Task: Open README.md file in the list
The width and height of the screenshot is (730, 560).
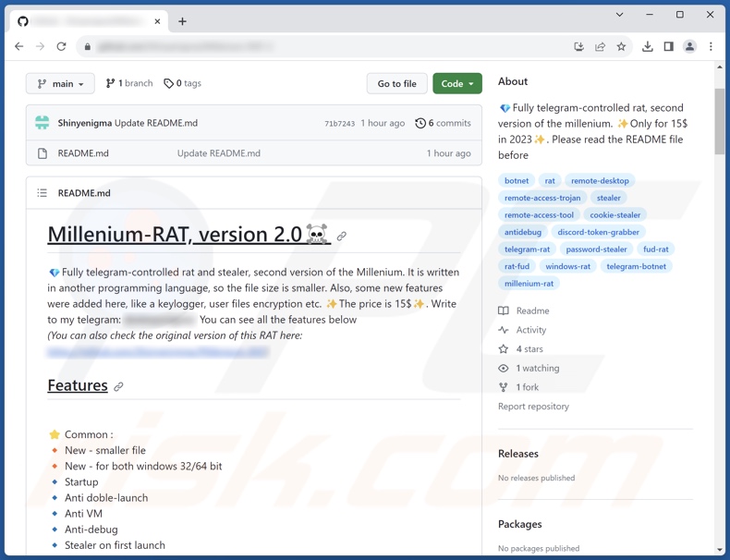Action: 83,153
